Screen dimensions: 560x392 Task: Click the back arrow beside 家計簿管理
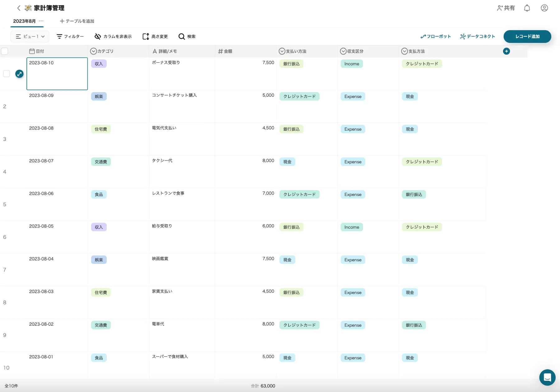click(x=19, y=8)
